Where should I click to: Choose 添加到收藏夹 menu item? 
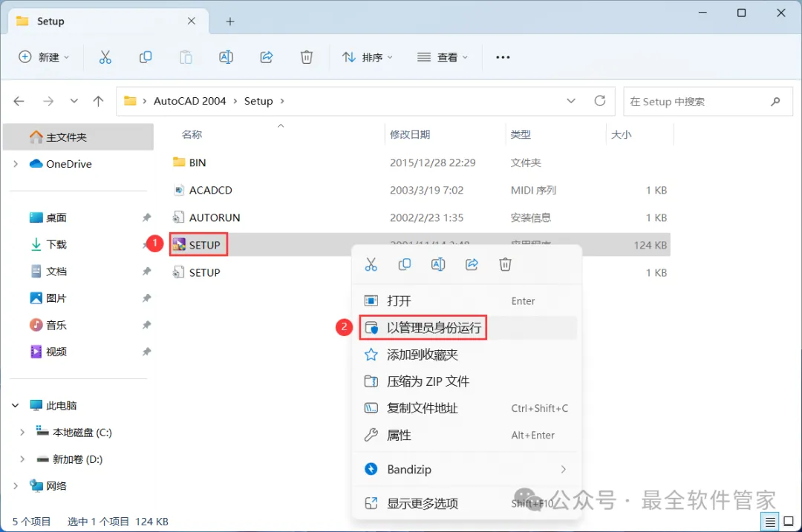click(x=469, y=355)
